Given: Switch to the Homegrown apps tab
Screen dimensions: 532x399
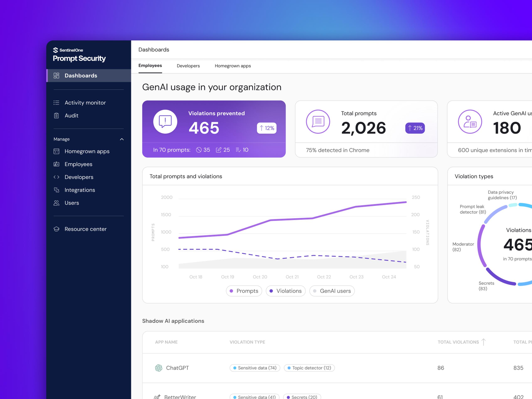Looking at the screenshot, I should pyautogui.click(x=233, y=66).
